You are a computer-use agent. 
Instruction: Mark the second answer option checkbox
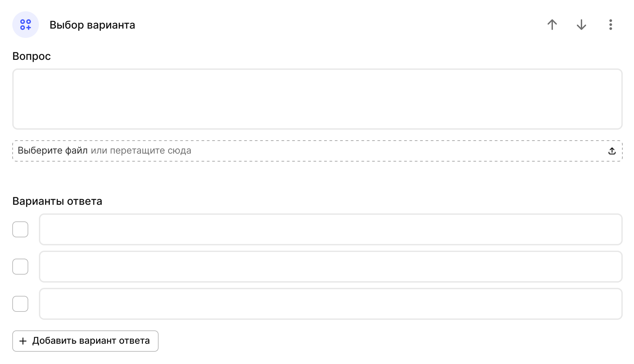(20, 267)
